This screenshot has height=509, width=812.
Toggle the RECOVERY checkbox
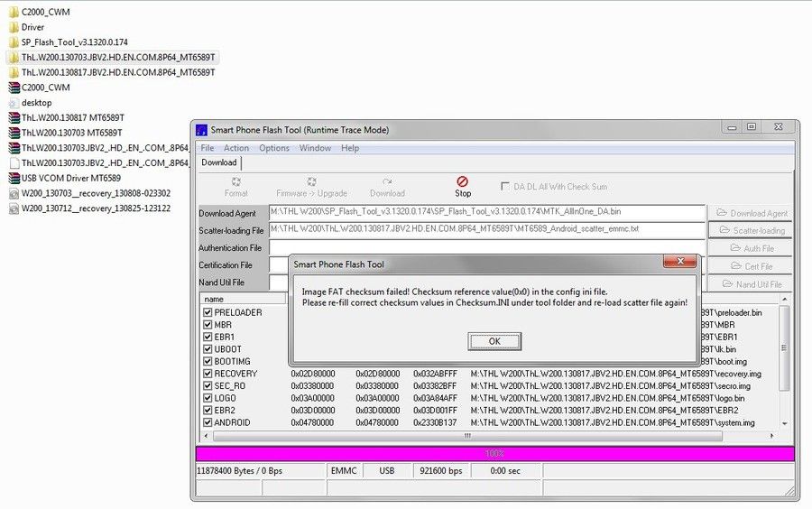pos(208,374)
